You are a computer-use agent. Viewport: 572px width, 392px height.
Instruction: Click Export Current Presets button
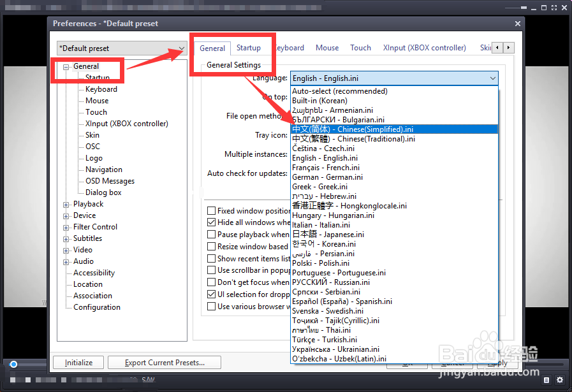[165, 363]
